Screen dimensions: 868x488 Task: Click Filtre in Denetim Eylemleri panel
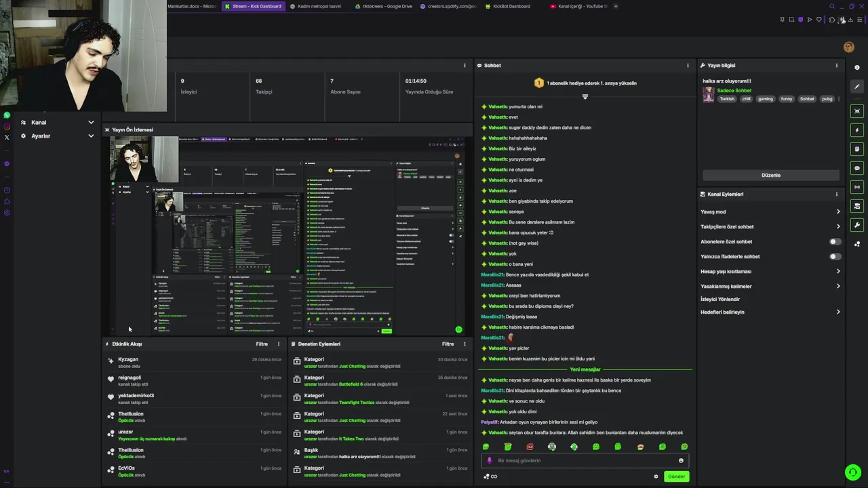pyautogui.click(x=448, y=344)
